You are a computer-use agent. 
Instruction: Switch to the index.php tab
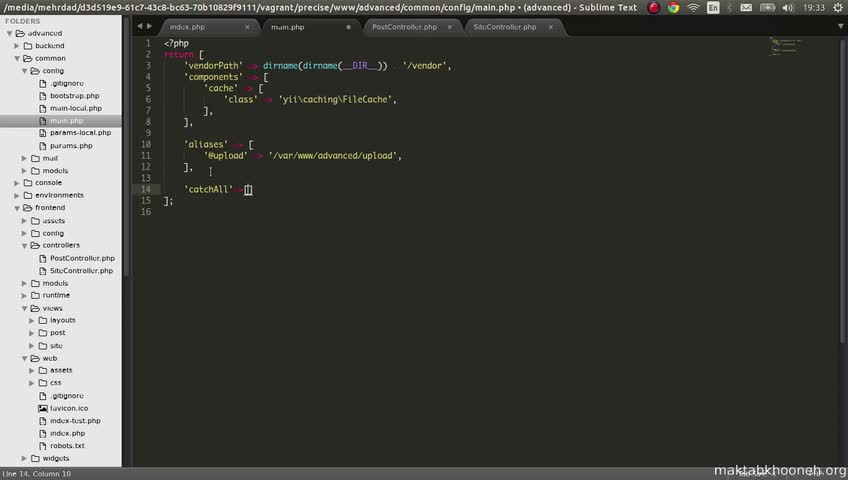tap(187, 27)
